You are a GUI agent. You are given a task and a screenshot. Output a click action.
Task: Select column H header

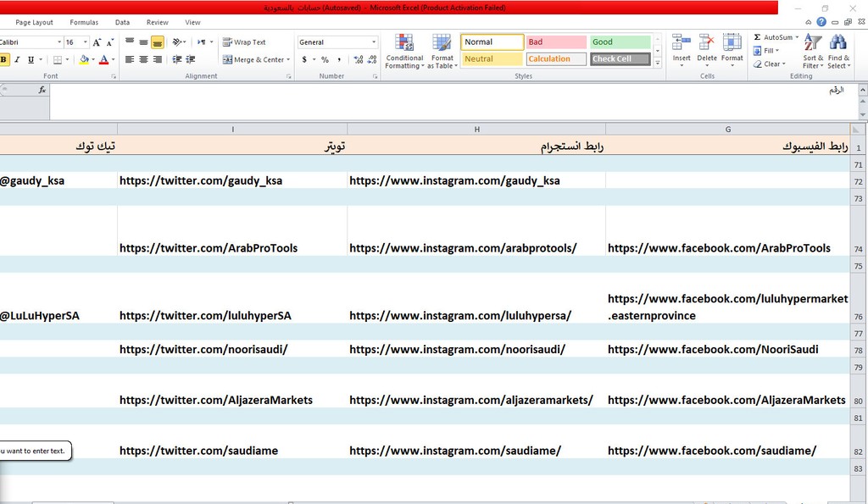[x=476, y=129]
